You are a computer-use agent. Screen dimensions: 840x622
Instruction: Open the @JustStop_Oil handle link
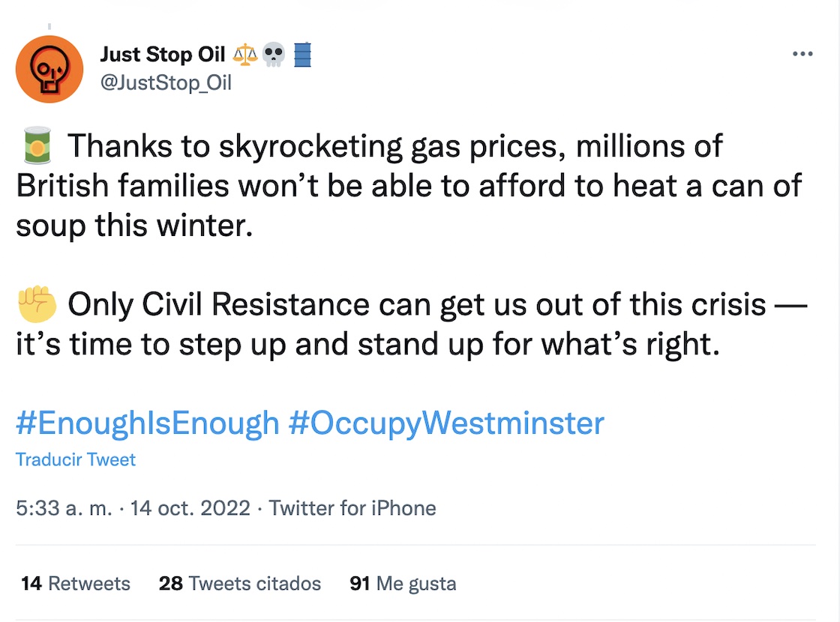pyautogui.click(x=166, y=82)
